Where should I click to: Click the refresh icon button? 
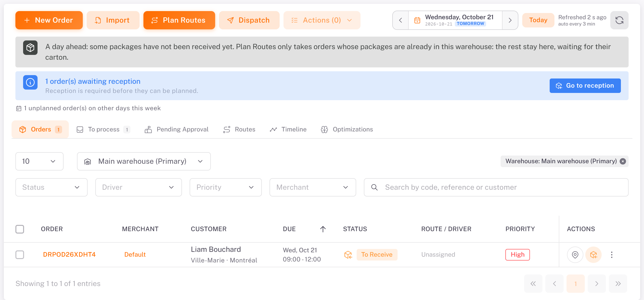pyautogui.click(x=619, y=20)
